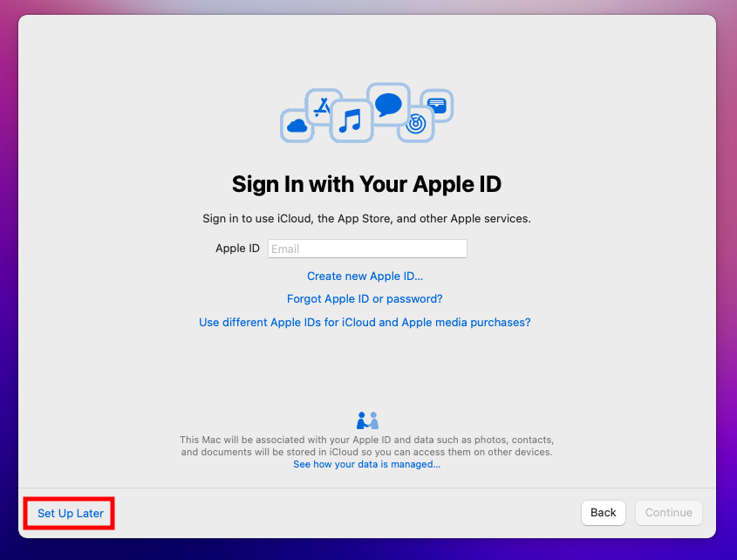Image resolution: width=737 pixels, height=560 pixels.
Task: Click the Sign in to use iCloud subtitle
Action: click(x=366, y=219)
